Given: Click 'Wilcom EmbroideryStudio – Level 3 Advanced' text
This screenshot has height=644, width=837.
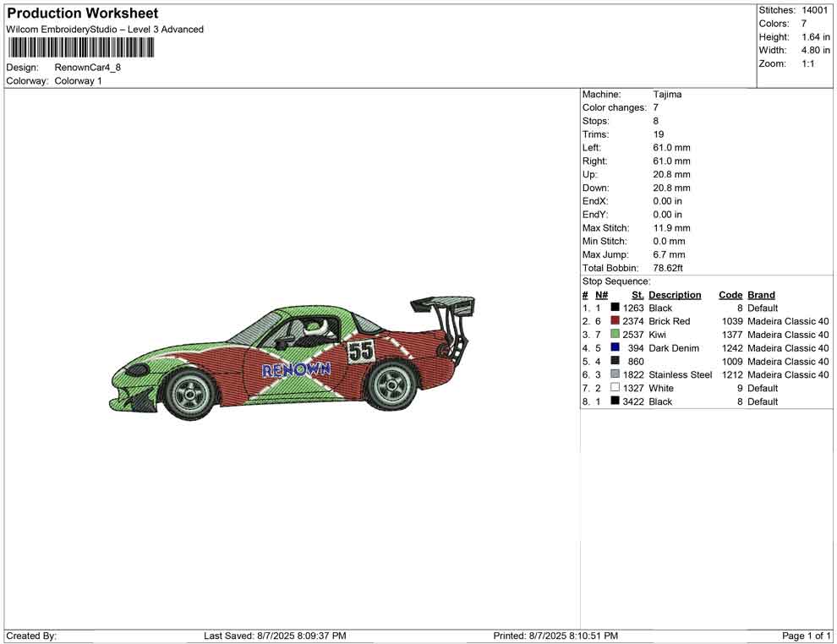Looking at the screenshot, I should tap(105, 30).
